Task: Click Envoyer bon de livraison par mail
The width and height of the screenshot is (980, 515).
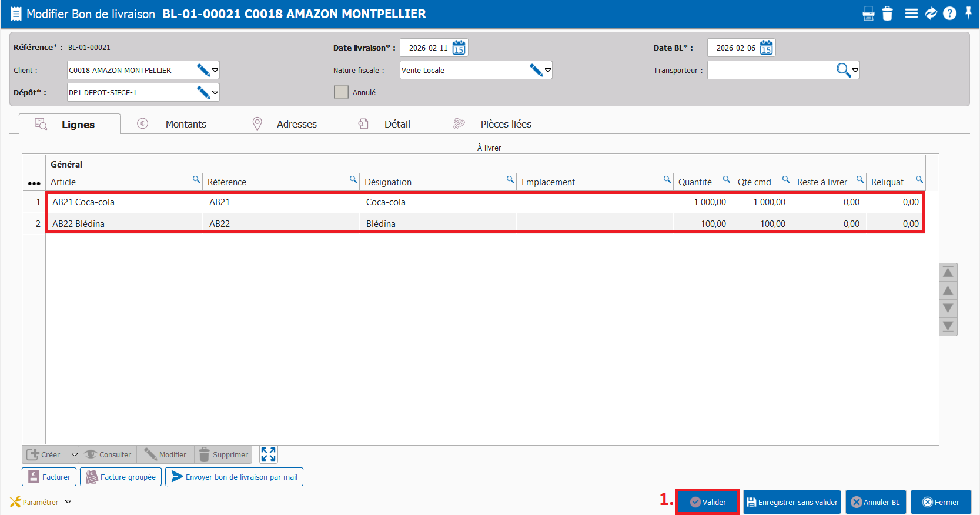Action: click(234, 477)
